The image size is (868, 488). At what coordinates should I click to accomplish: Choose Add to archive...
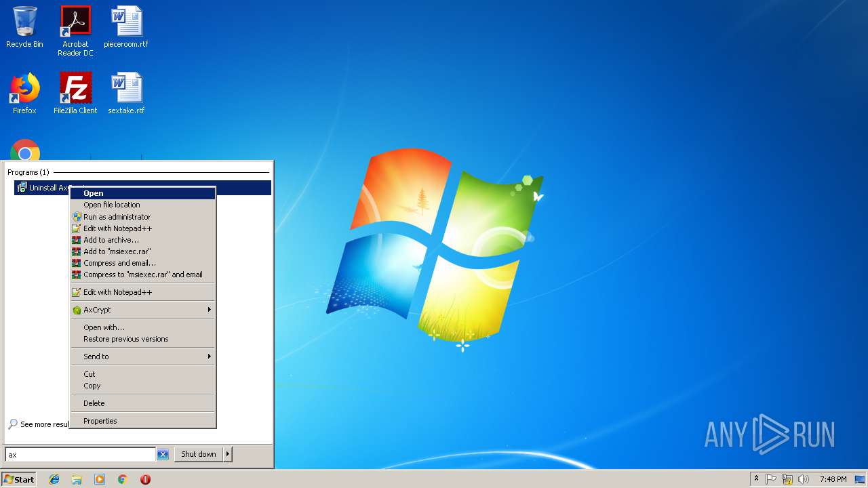coord(143,240)
